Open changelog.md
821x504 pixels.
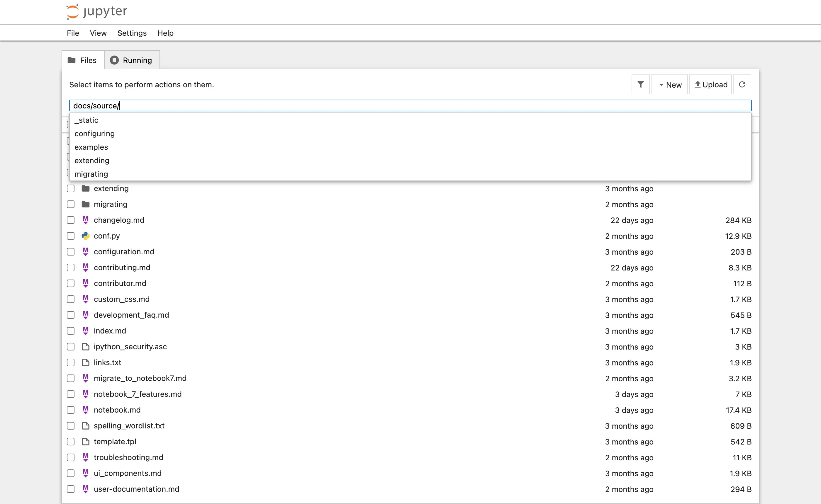(119, 220)
